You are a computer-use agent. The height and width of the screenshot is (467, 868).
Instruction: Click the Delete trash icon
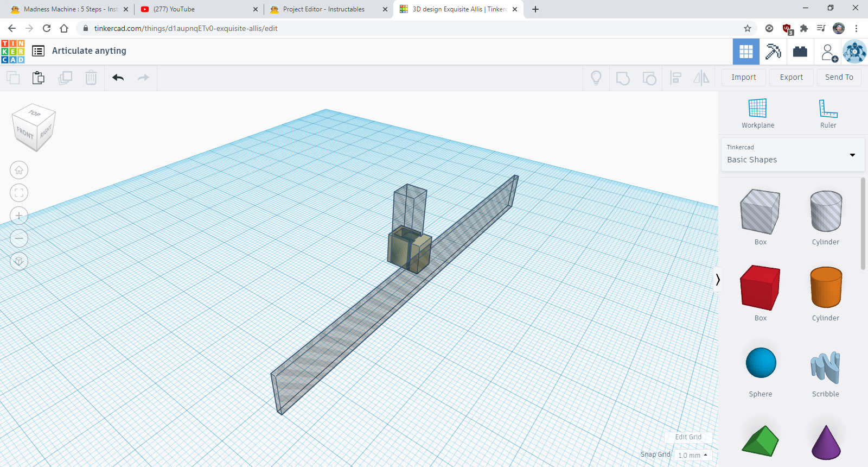tap(91, 78)
